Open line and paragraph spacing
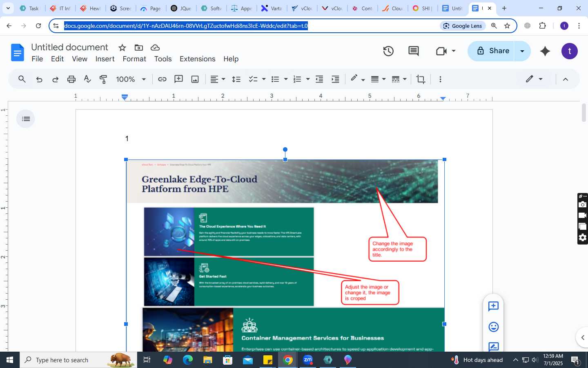Screen dimensions: 588x368 (236, 79)
